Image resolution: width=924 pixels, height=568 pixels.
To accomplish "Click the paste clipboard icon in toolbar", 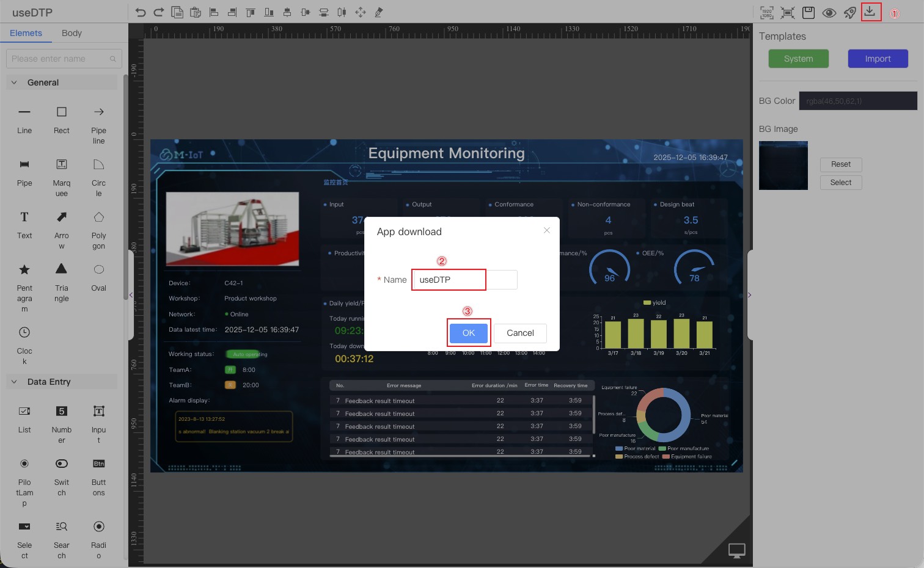I will (x=196, y=12).
